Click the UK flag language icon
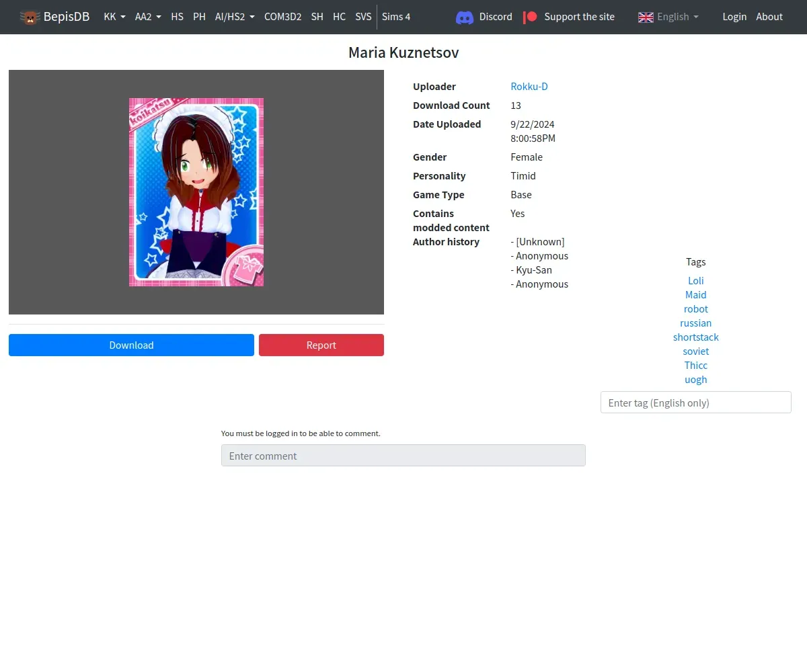Viewport: 807px width, 672px height. point(646,17)
